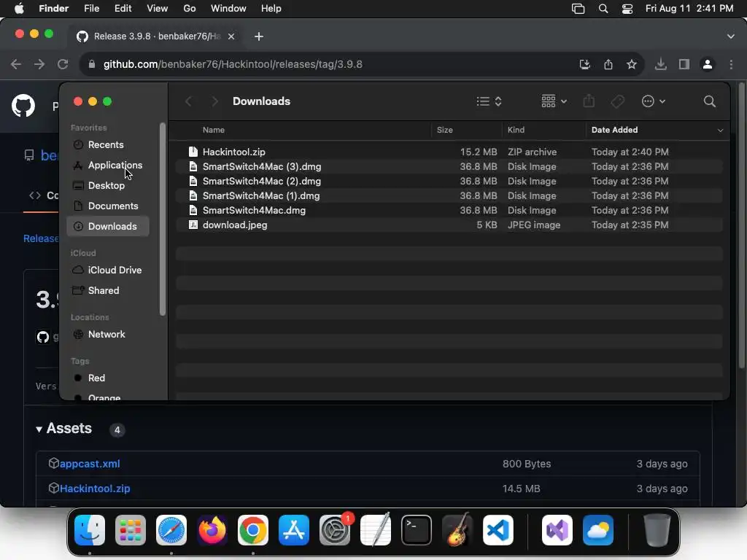Toggle Date Added sort order chevron
Viewport: 747px width, 560px height.
(720, 131)
